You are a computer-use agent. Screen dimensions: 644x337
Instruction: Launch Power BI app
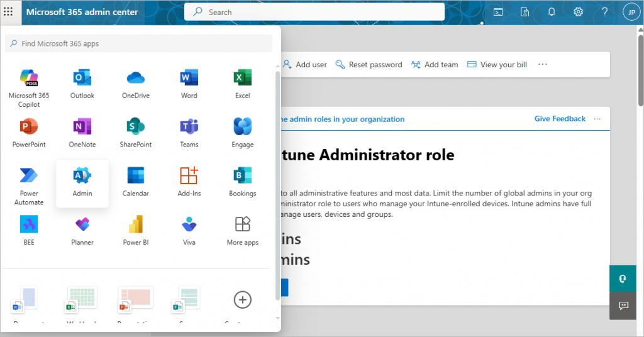(x=136, y=231)
